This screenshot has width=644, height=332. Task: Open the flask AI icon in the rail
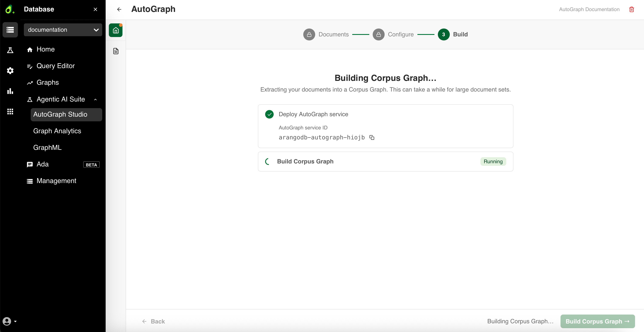pos(10,50)
